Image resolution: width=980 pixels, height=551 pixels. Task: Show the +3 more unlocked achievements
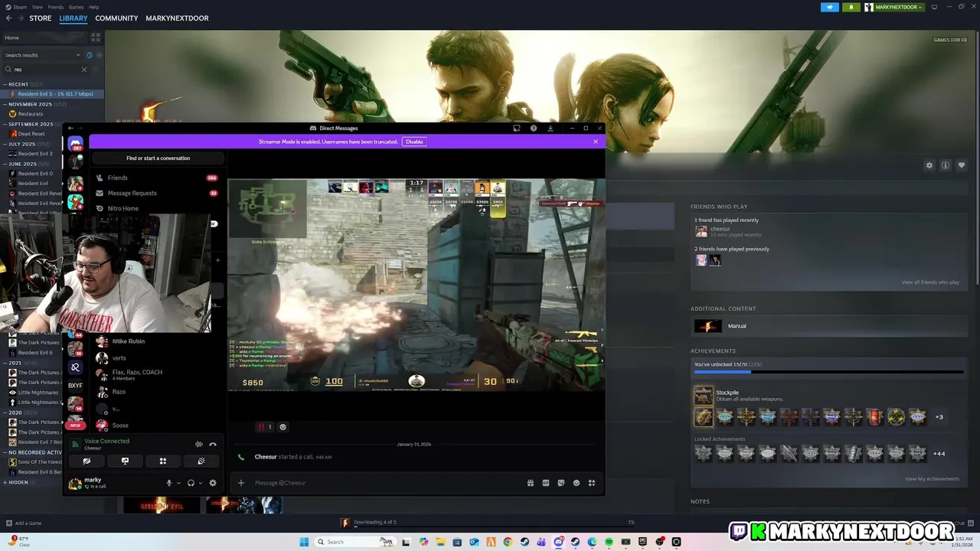(x=939, y=417)
